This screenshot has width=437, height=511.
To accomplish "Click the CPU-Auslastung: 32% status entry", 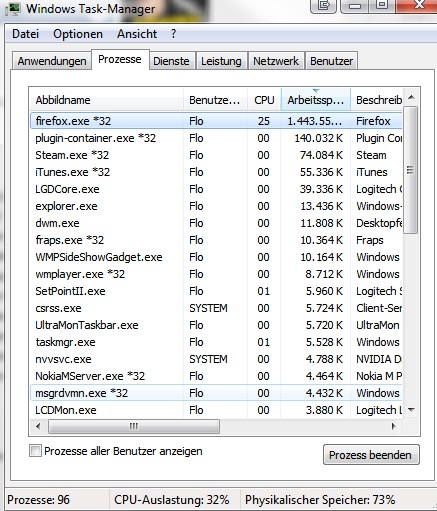I will point(172,500).
